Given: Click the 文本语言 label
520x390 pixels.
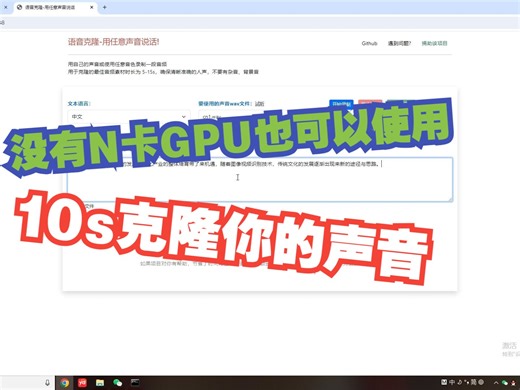Looking at the screenshot, I should 79,104.
